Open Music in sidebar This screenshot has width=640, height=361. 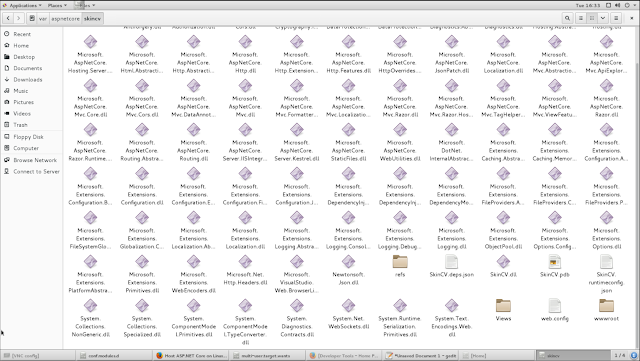click(20, 91)
